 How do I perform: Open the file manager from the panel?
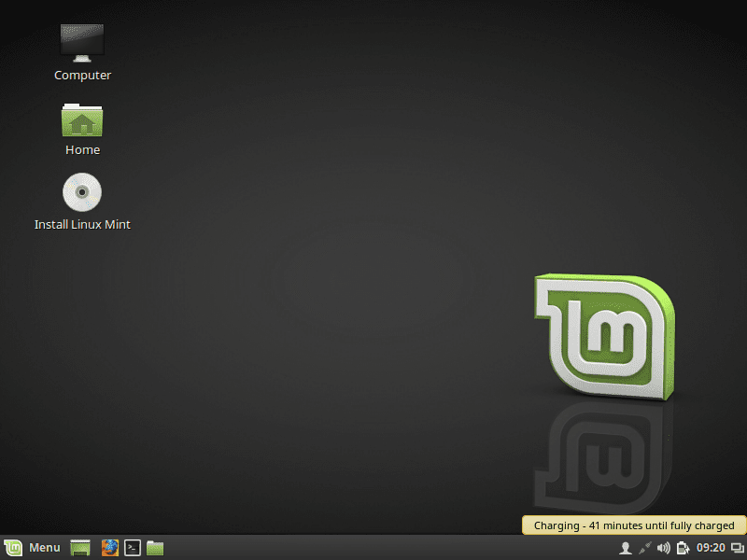point(154,548)
